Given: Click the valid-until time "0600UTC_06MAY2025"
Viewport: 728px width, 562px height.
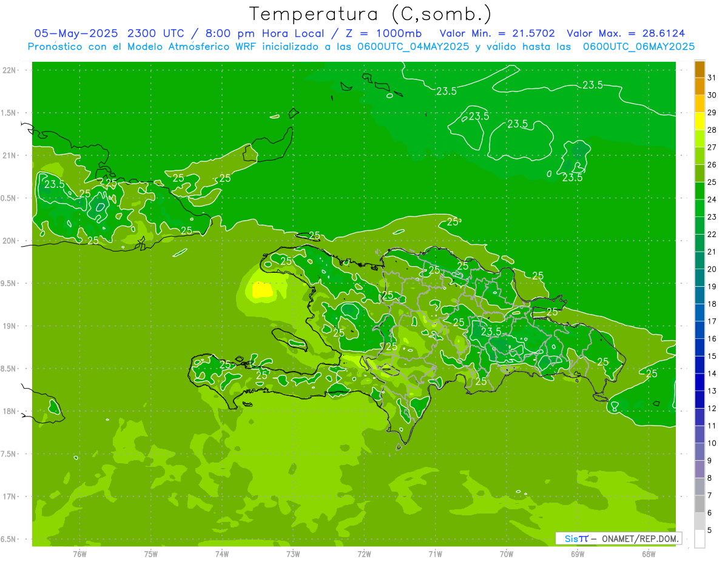Looking at the screenshot, I should click(x=639, y=47).
